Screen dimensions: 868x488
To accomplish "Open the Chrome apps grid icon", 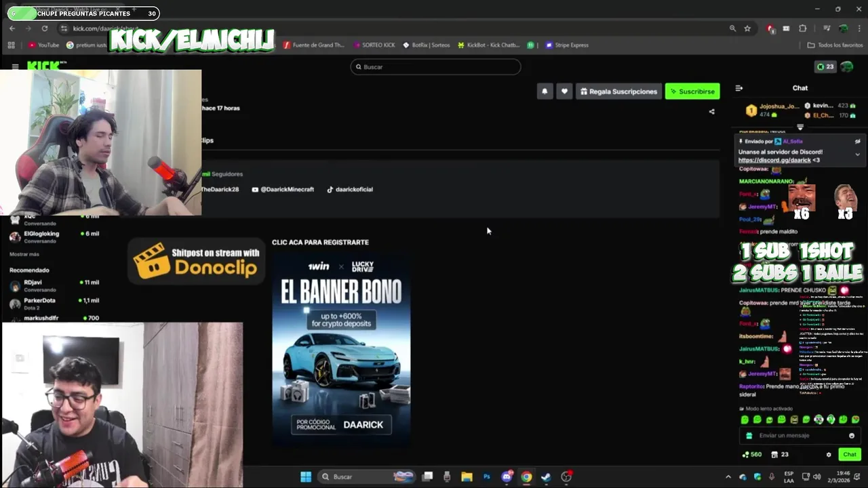I will coord(11,45).
